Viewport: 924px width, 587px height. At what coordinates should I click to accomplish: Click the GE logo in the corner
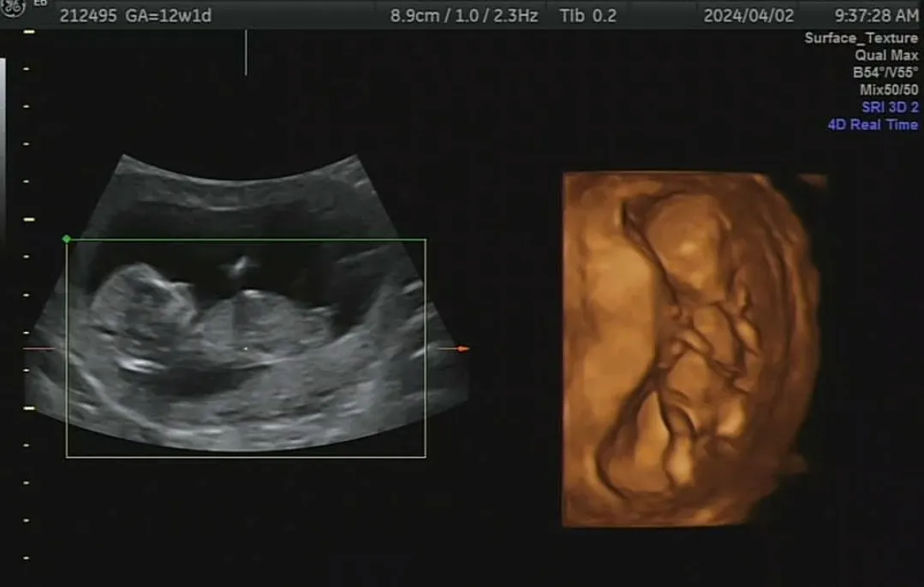[x=12, y=8]
